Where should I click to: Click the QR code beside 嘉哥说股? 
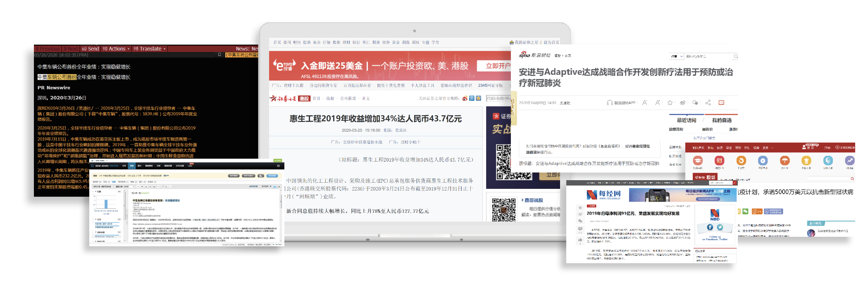tap(504, 209)
